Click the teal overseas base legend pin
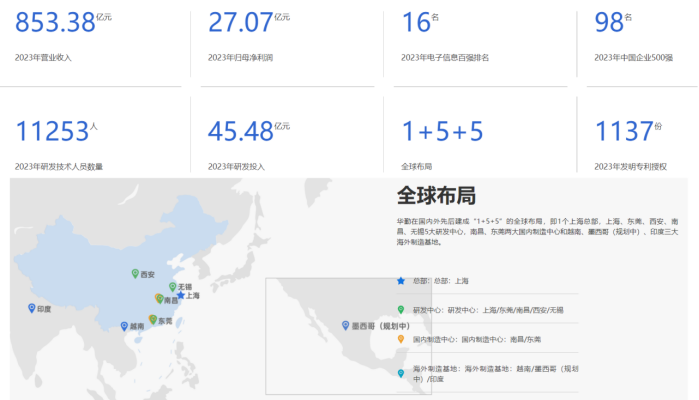699x400 pixels. (401, 373)
